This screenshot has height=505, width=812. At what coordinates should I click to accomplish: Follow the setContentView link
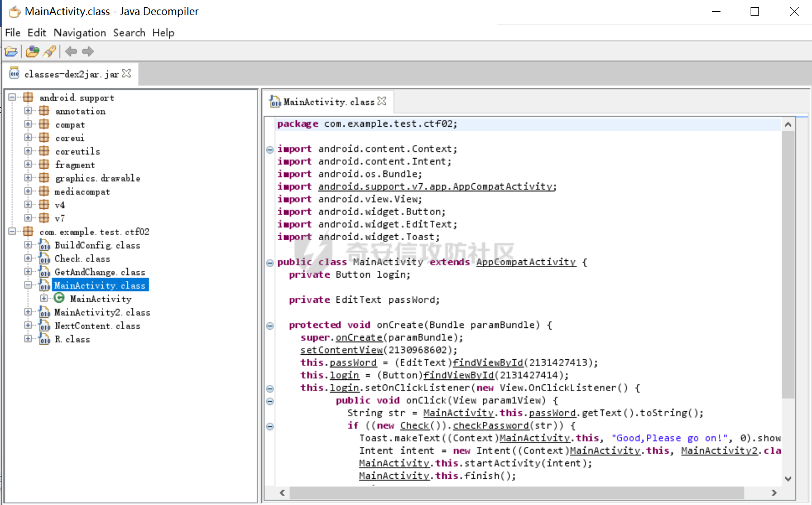pos(342,350)
